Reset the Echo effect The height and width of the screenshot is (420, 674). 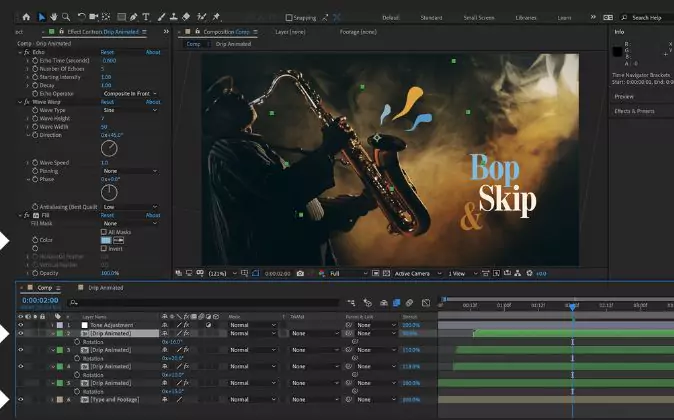coord(107,52)
